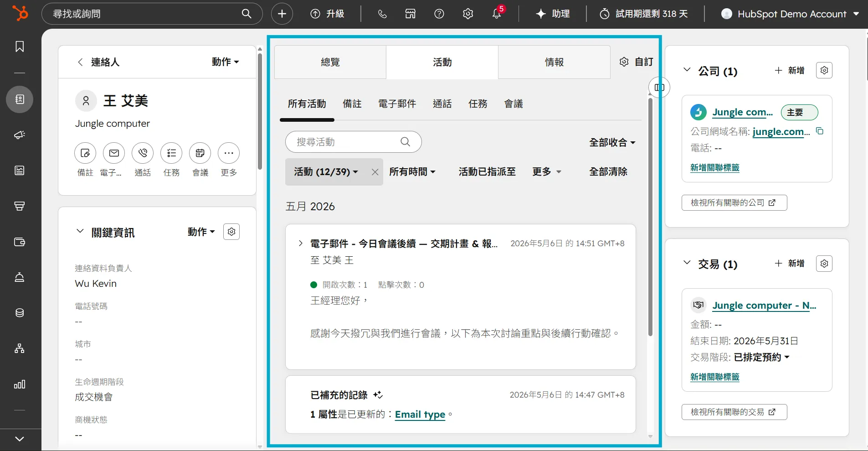The height and width of the screenshot is (451, 868).
Task: Select the 通話 sub-tab
Action: pyautogui.click(x=442, y=104)
